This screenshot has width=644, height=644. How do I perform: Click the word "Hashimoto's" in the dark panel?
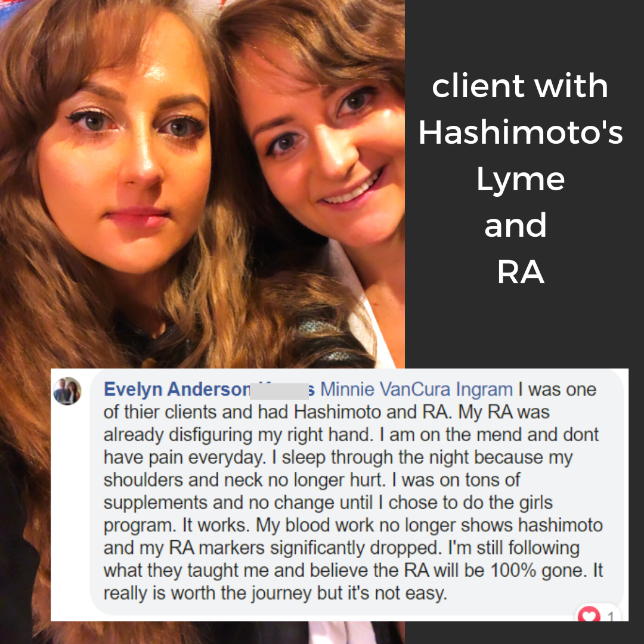point(521,132)
